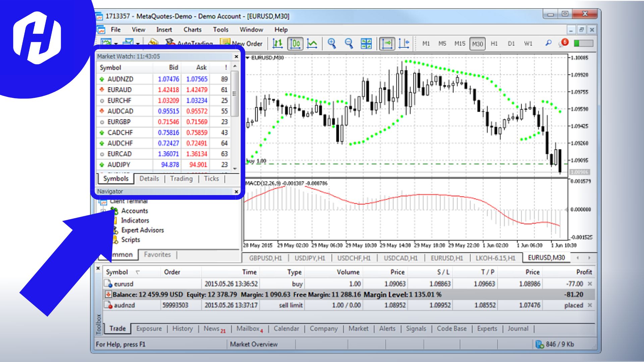
Task: Click the connection status icon in status bar
Action: tap(539, 344)
